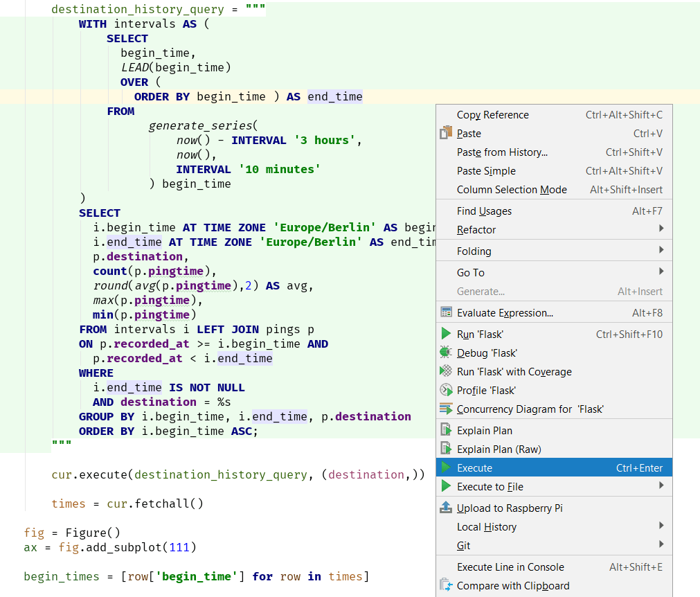Expand the Local History submenu arrow
Viewport: 700px width, 597px height.
pos(661,526)
